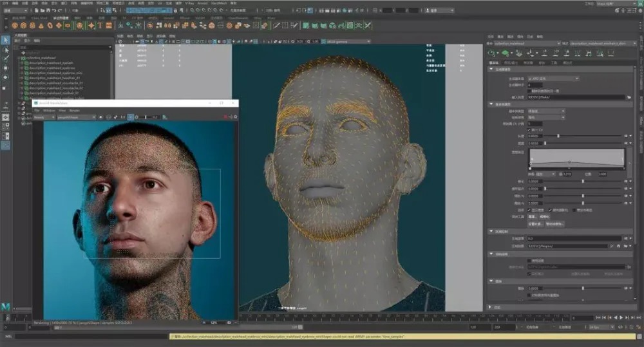This screenshot has width=644, height=347.
Task: Select collection_malehead in the Outliner
Action: pos(41,58)
